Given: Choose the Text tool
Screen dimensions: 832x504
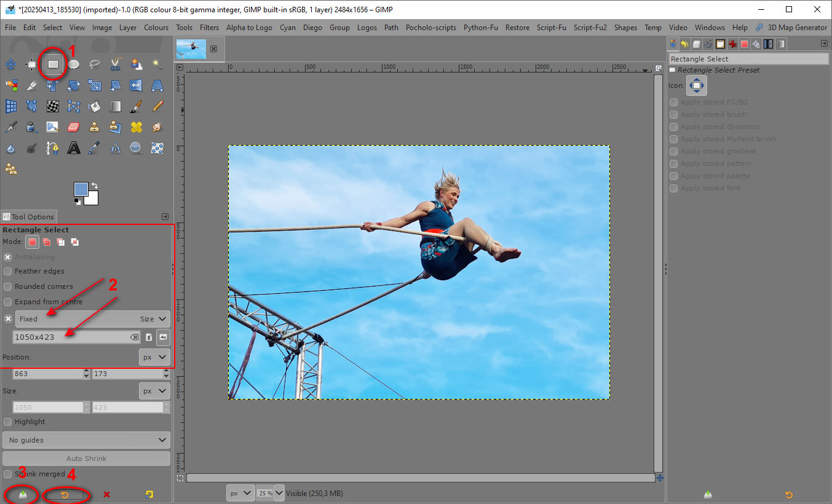Looking at the screenshot, I should point(74,148).
